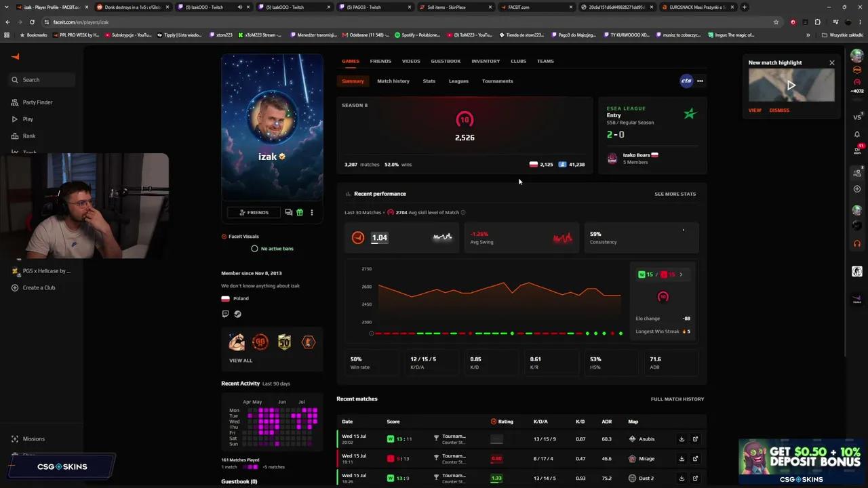
Task: Open izak's Twitch account link icon
Action: [226, 314]
